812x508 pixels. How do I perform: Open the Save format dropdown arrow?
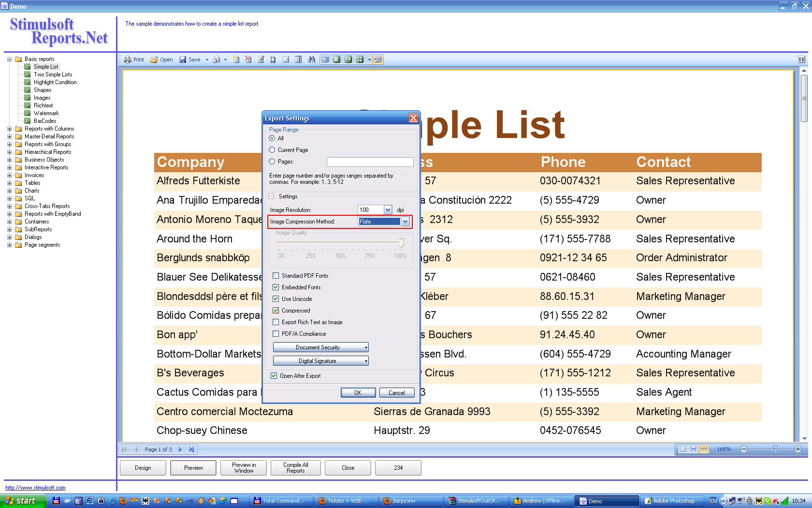(207, 60)
